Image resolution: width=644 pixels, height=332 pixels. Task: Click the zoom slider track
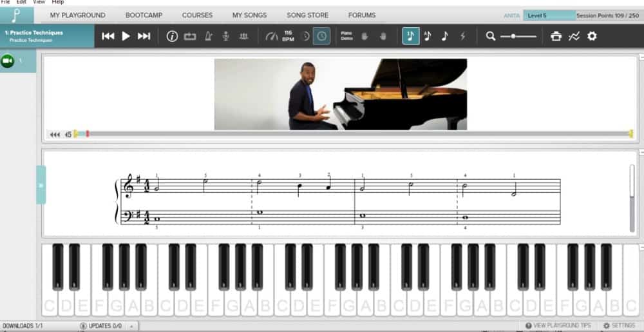[518, 36]
